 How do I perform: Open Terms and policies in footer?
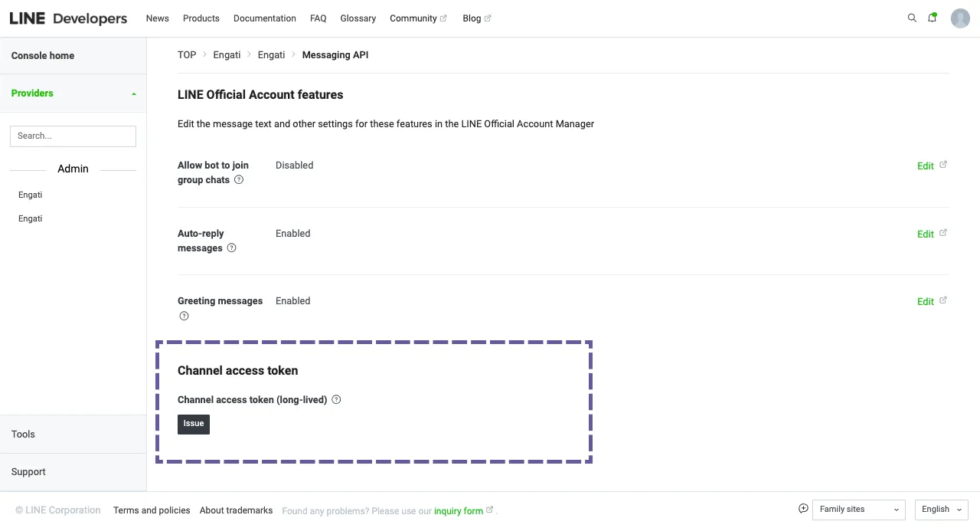pos(152,510)
